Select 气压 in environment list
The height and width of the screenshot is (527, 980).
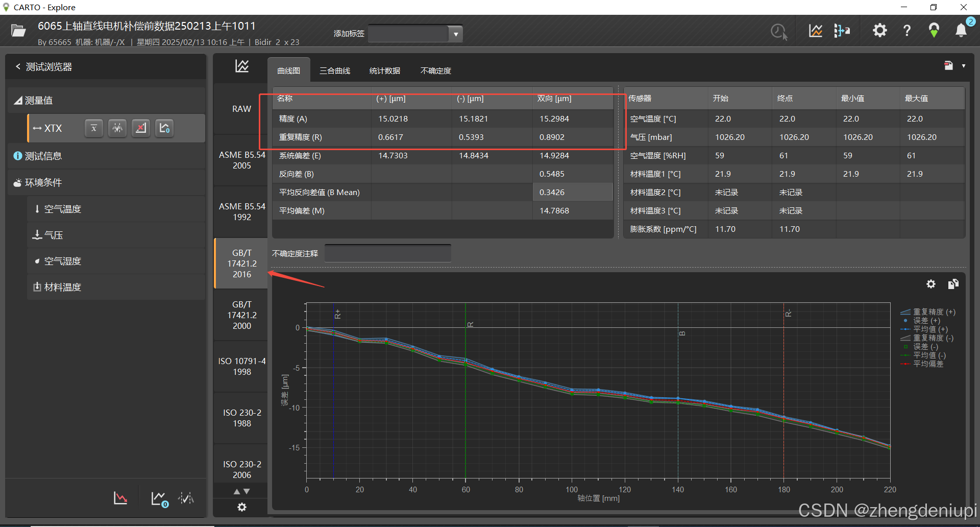(x=116, y=235)
